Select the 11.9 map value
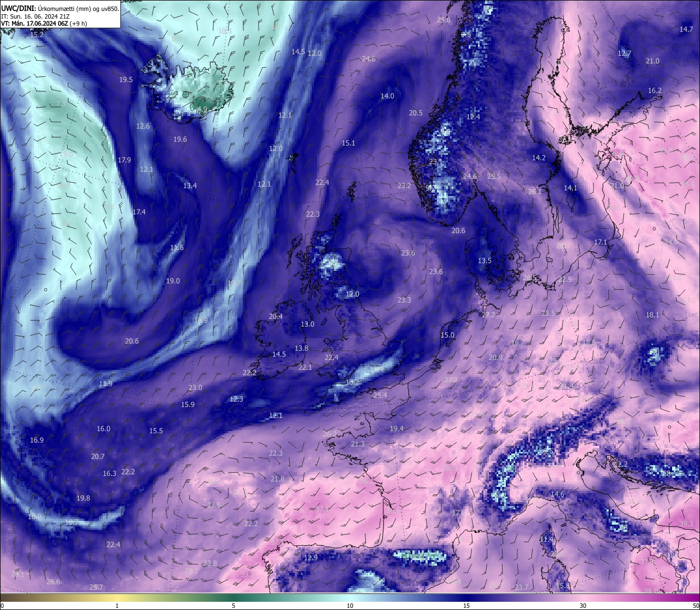 [x=106, y=384]
